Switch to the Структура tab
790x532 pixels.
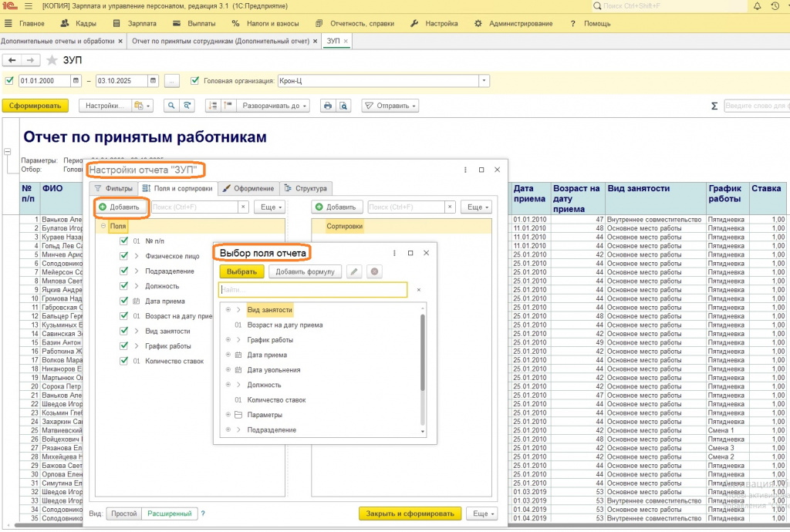pos(306,188)
